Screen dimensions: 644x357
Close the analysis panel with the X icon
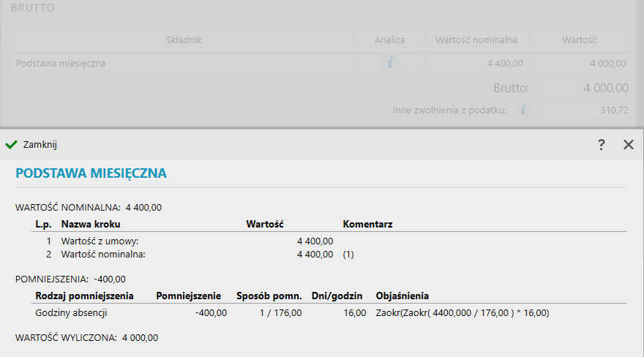(628, 145)
